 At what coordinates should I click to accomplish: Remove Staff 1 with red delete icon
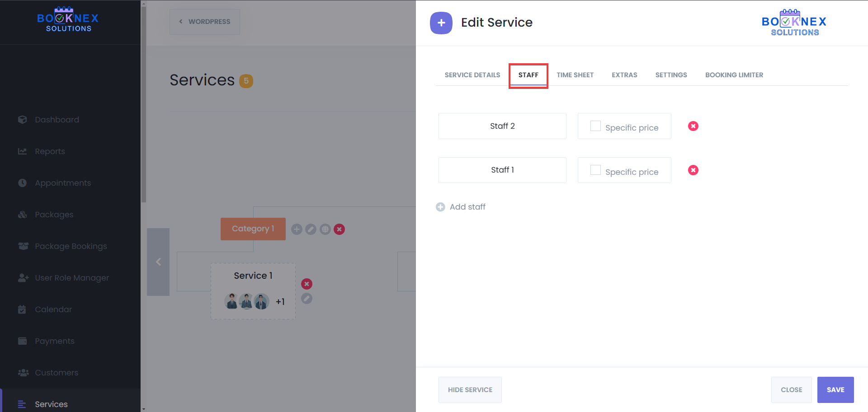(693, 170)
